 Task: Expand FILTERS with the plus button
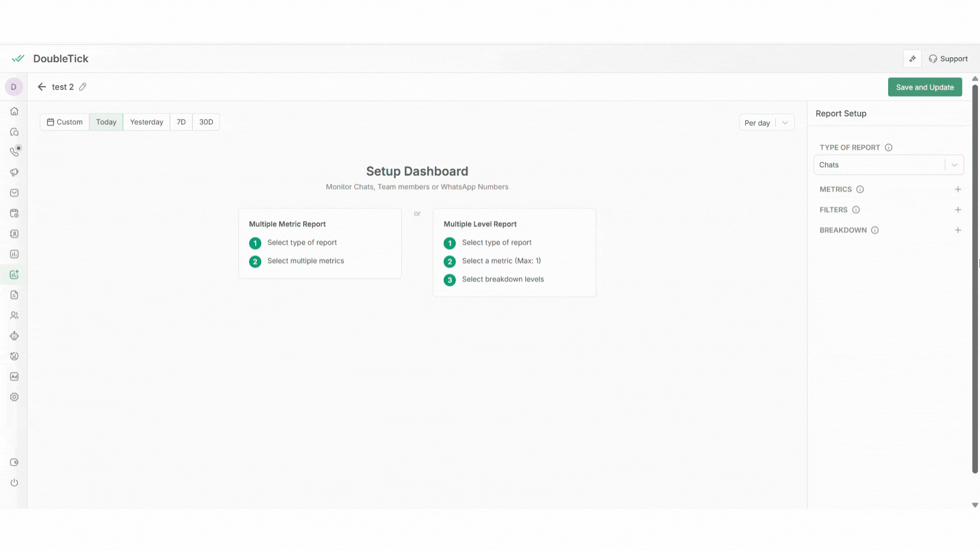click(x=958, y=210)
